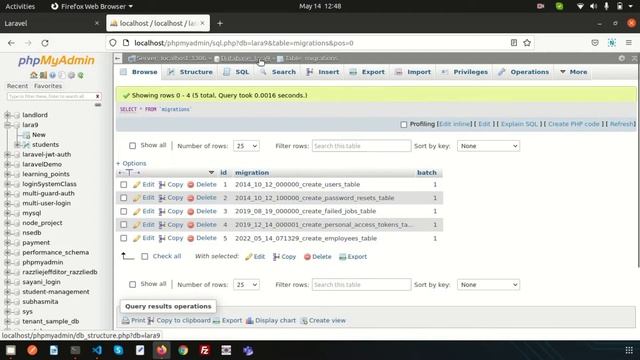Select checkbox for personal_access_tokens row
640x360 pixels.
coord(124,225)
